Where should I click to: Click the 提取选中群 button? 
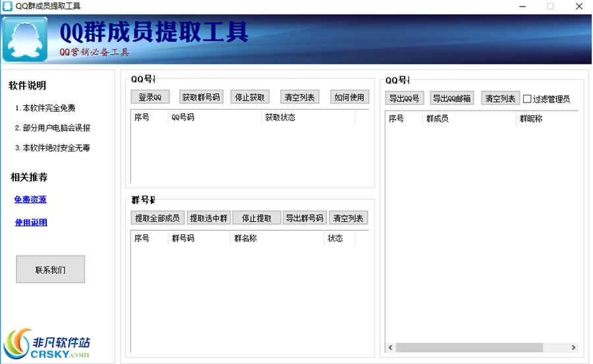coord(209,218)
